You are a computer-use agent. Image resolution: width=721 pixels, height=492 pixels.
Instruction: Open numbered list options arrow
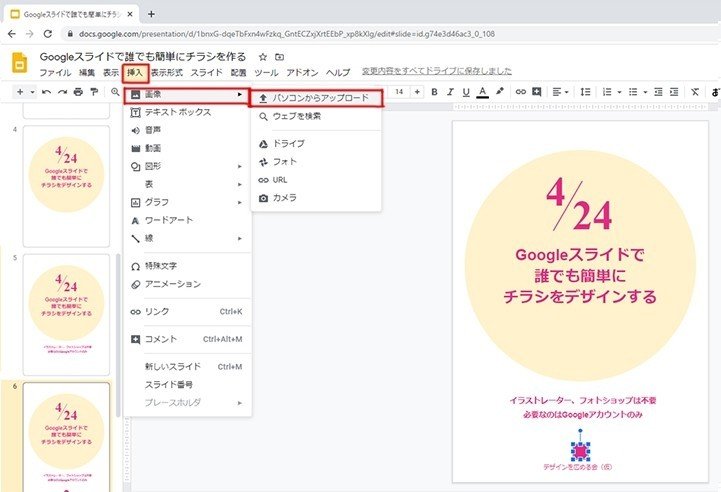tap(619, 92)
